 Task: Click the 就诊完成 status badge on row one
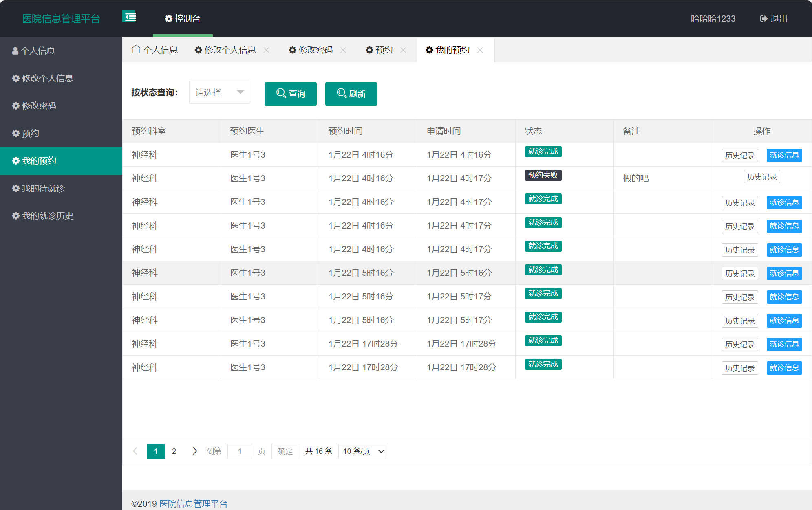coord(543,152)
